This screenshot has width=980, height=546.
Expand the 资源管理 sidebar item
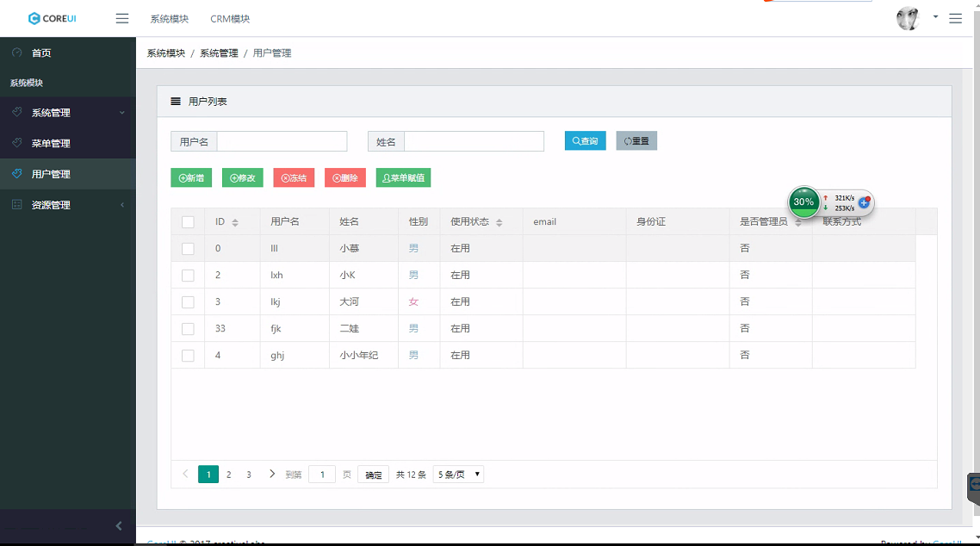(68, 205)
